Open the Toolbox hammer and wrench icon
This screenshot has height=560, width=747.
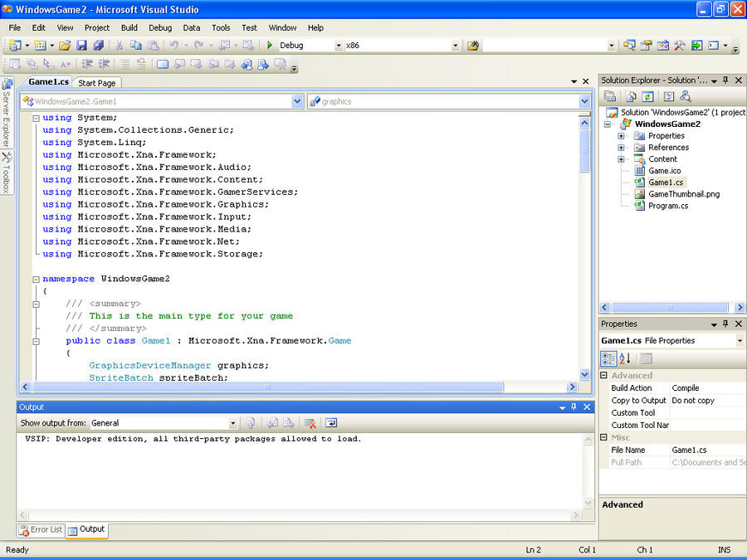(680, 46)
